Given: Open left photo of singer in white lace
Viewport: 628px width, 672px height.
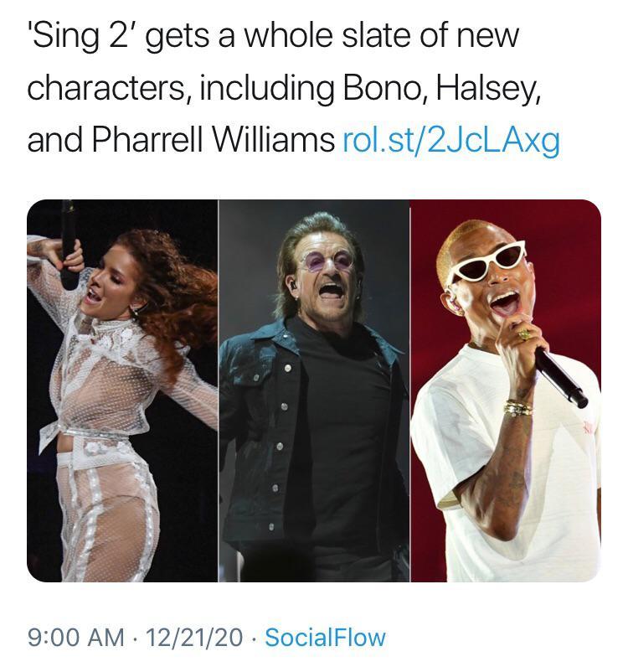Looking at the screenshot, I should pos(122,390).
